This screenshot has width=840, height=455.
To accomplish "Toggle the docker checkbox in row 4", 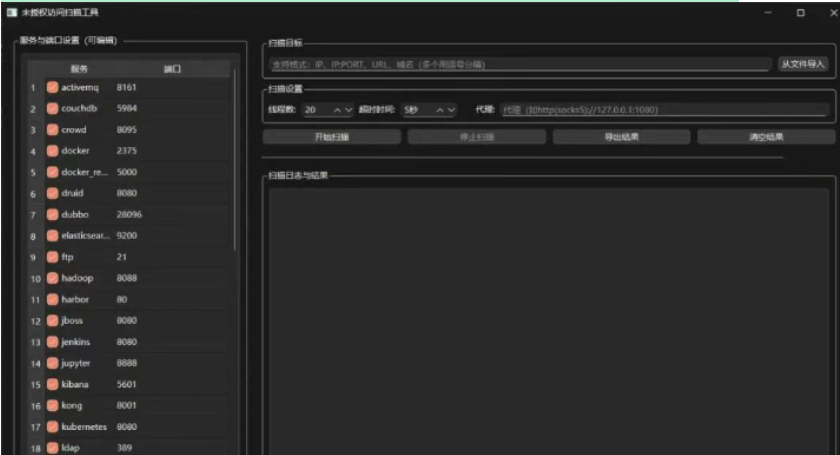I will (x=52, y=151).
